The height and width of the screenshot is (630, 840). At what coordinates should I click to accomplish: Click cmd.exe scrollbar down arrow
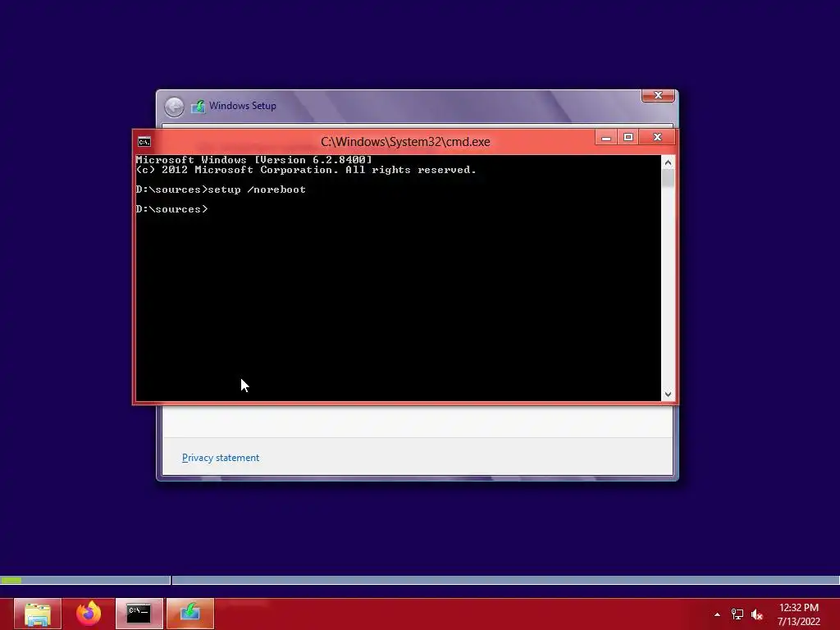[668, 395]
